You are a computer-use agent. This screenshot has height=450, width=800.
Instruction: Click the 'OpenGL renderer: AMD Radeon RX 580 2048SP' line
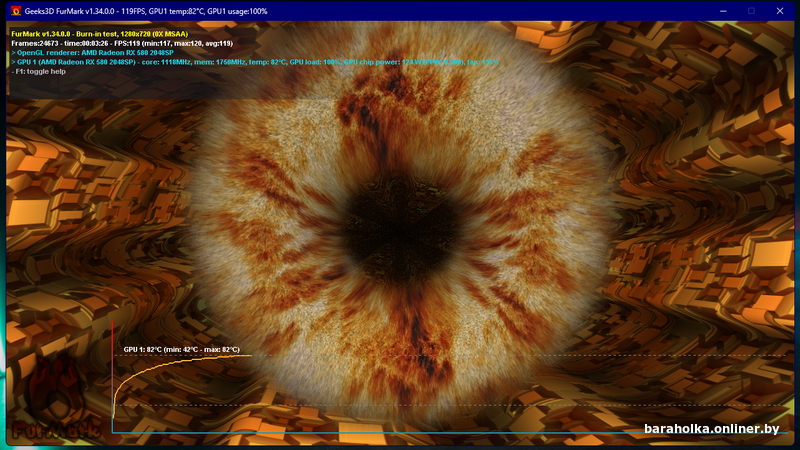point(92,53)
